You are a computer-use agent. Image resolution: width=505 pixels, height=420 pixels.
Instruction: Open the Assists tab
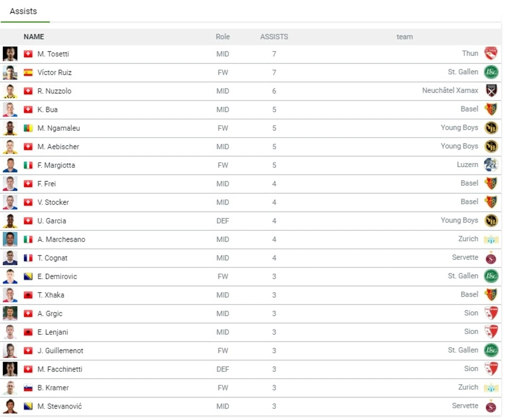(23, 11)
